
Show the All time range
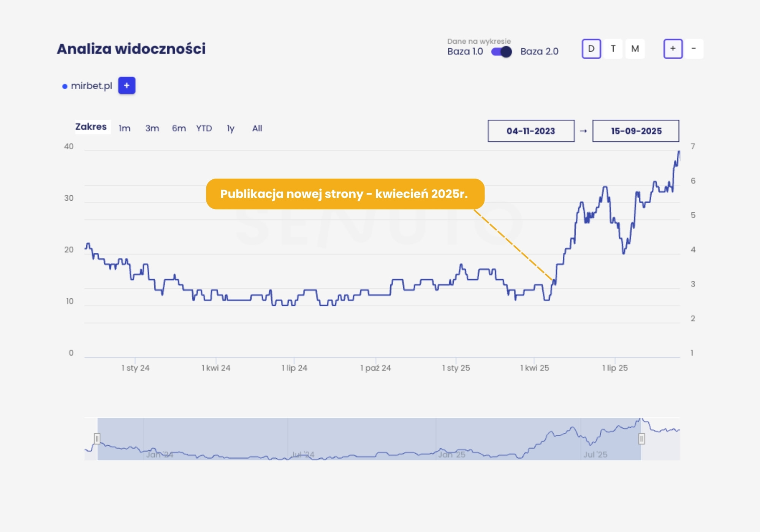[257, 128]
